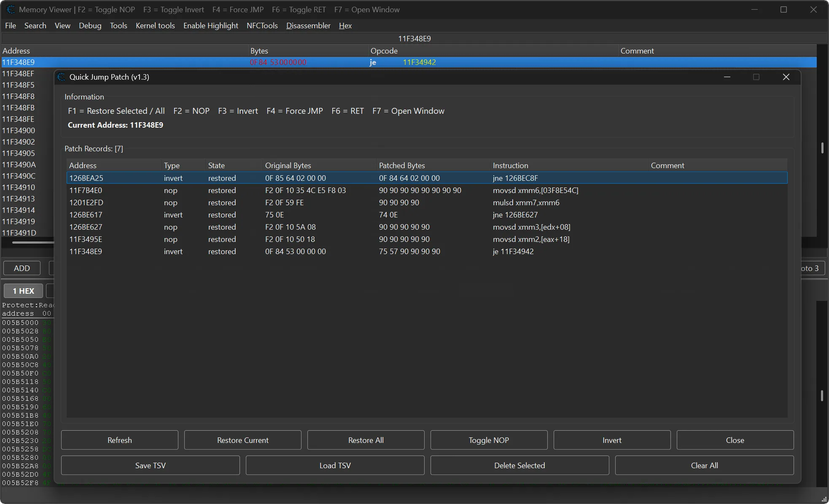Open the Search menu

click(x=35, y=25)
